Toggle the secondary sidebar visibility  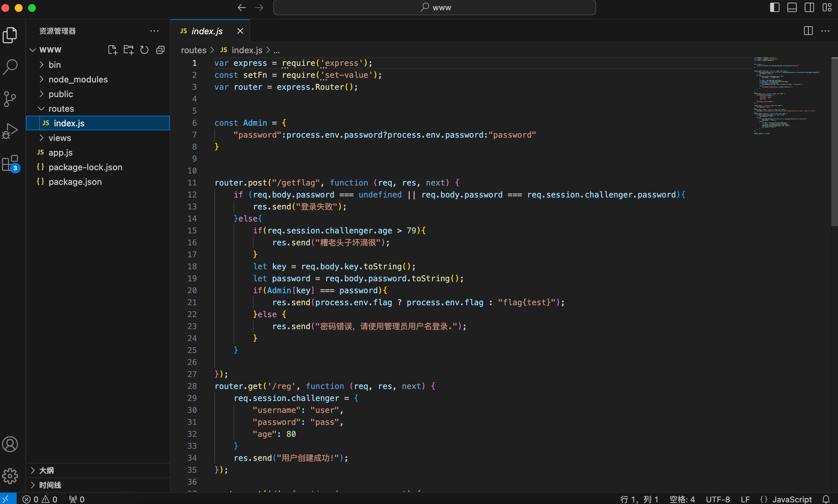(x=809, y=7)
